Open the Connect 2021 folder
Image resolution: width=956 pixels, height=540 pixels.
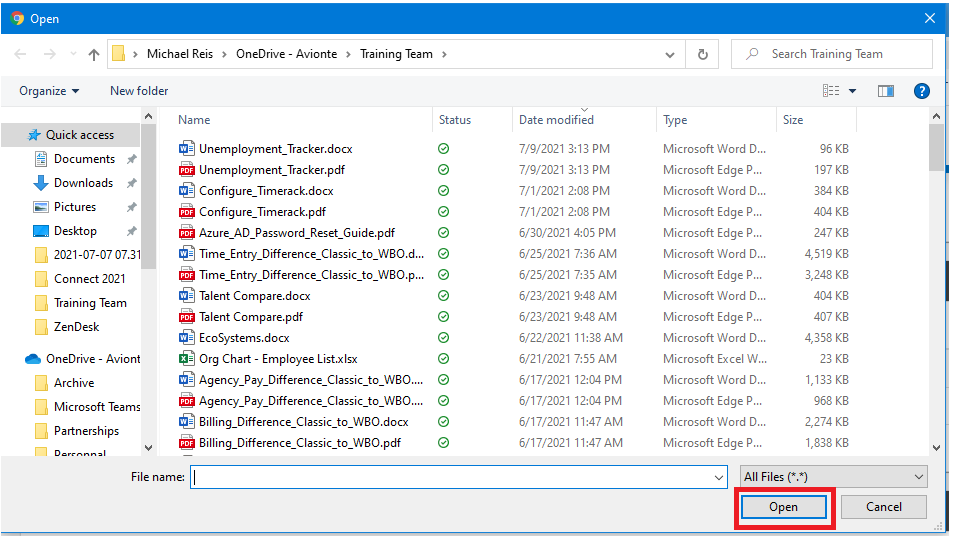click(89, 279)
